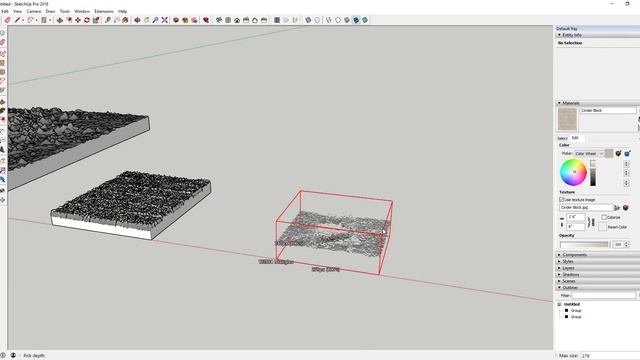Expand the Components panel
This screenshot has width=640, height=360.
559,255
